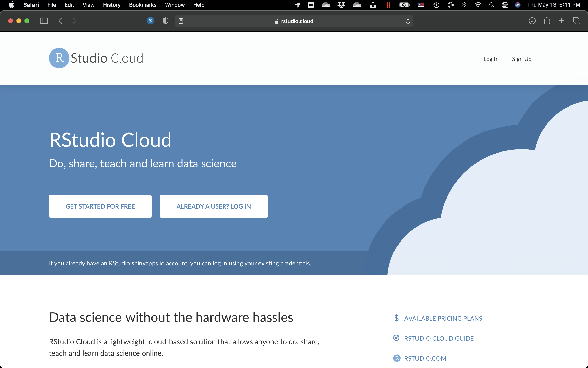588x368 pixels.
Task: Click the Sign Up header link
Action: pos(522,59)
